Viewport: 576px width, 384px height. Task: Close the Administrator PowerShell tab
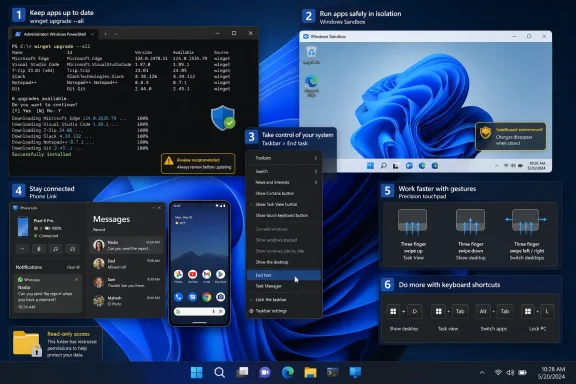[92, 34]
